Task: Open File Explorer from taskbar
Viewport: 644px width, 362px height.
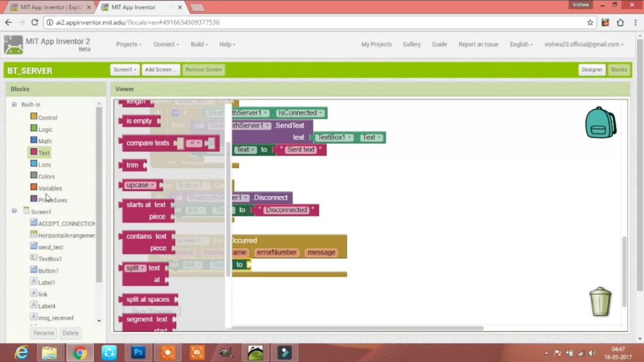Action: pyautogui.click(x=49, y=352)
